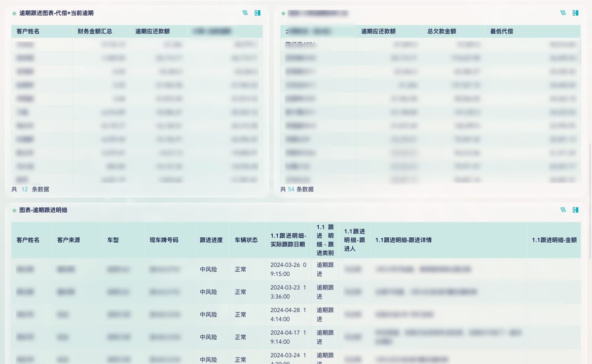This screenshot has height=364, width=592.
Task: Click 正常 in the 2024-03-26 row
Action: pyautogui.click(x=240, y=270)
